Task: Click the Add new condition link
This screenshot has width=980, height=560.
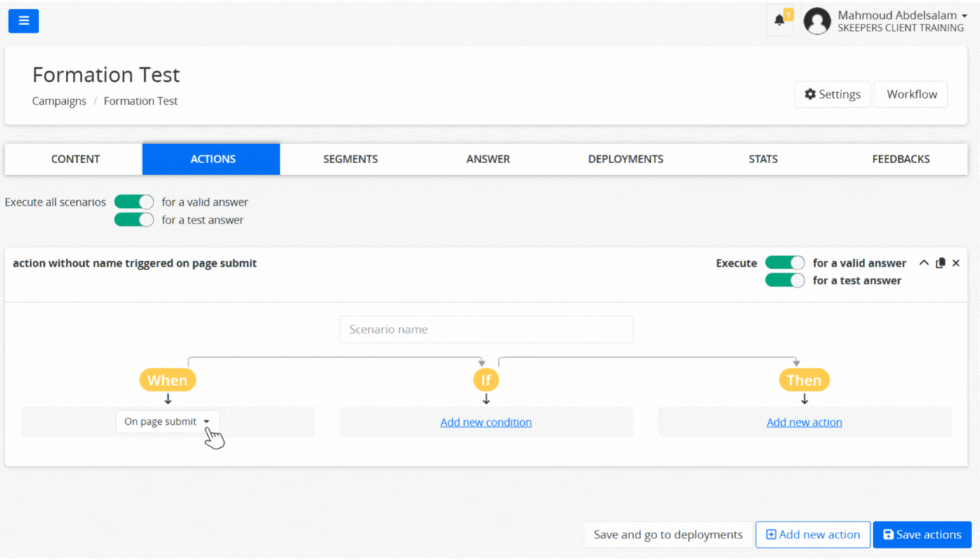Action: coord(486,422)
